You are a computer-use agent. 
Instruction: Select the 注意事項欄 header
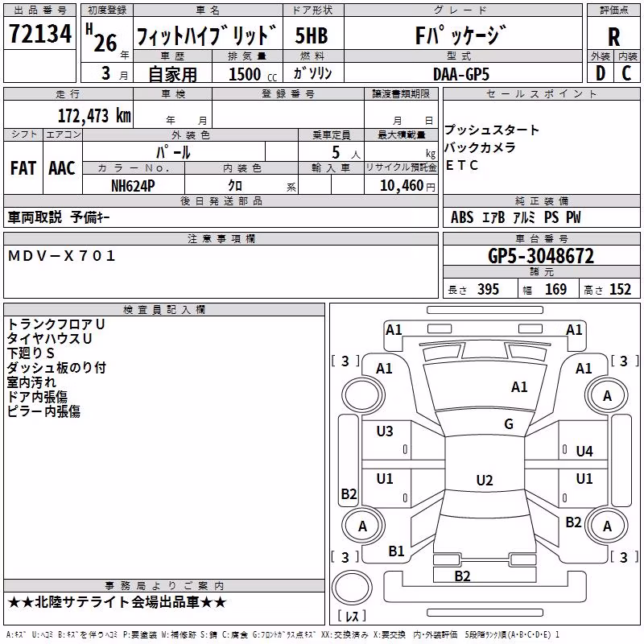pyautogui.click(x=222, y=238)
